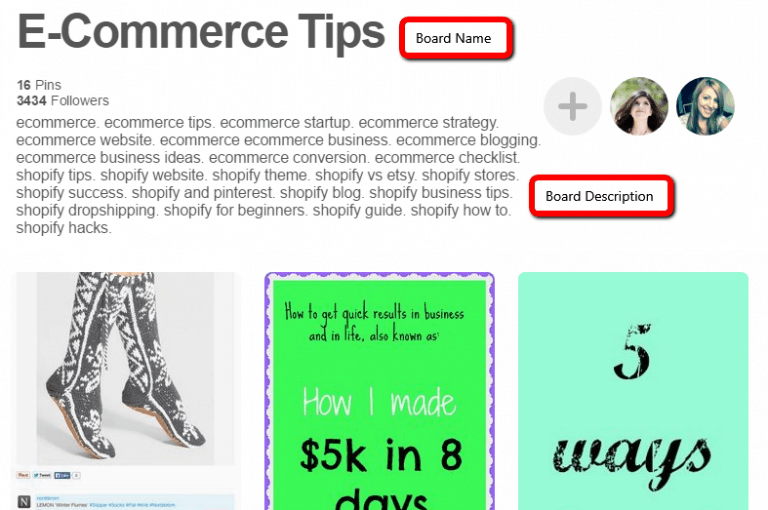The image size is (768, 510).
Task: Select the E-Commerce Tips board title
Action: pyautogui.click(x=201, y=32)
